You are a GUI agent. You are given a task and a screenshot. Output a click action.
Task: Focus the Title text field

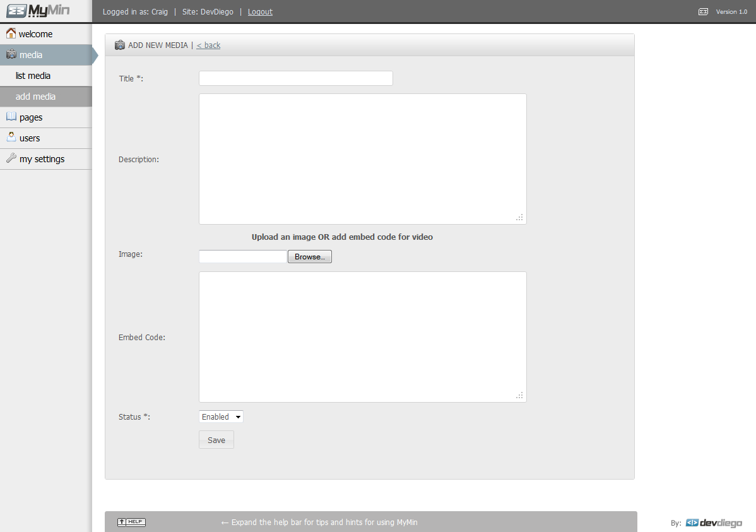click(295, 78)
